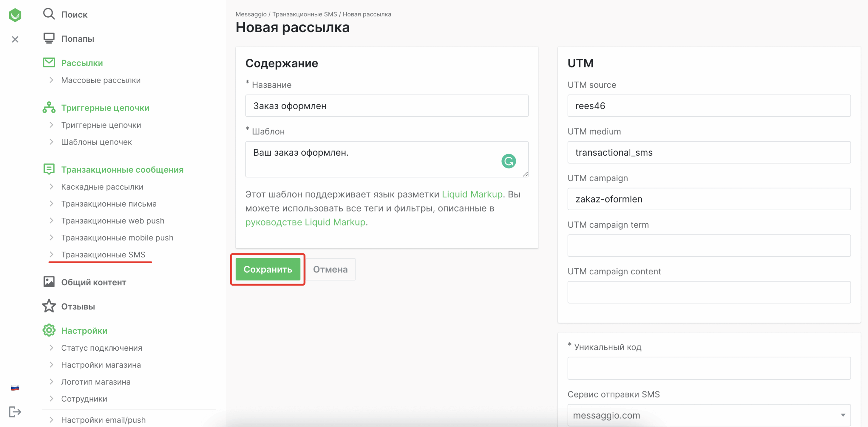Viewport: 868px width, 427px height.
Task: Expand the Каскадные рассылки chevron
Action: pos(51,187)
